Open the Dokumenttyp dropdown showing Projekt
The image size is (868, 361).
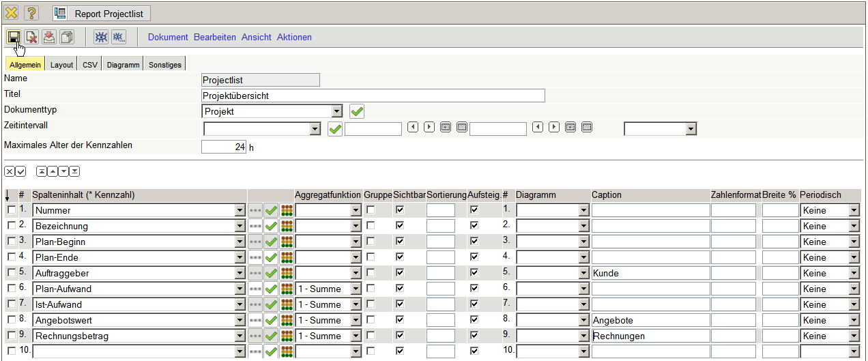pyautogui.click(x=272, y=111)
